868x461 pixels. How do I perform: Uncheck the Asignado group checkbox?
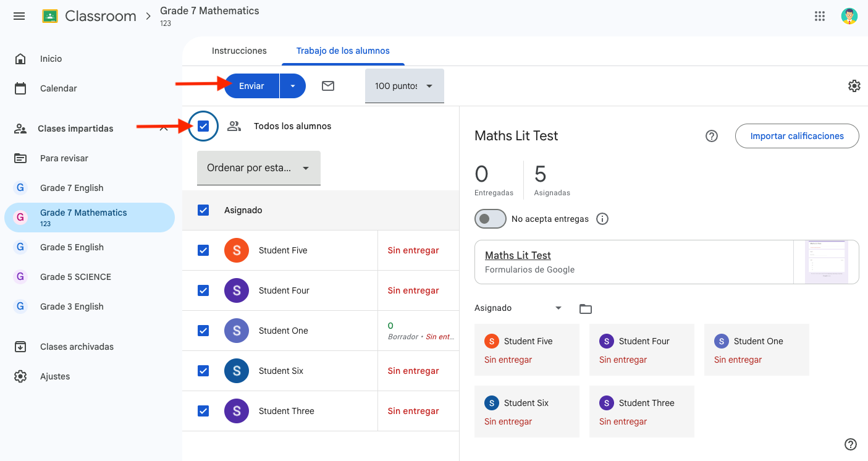(203, 210)
